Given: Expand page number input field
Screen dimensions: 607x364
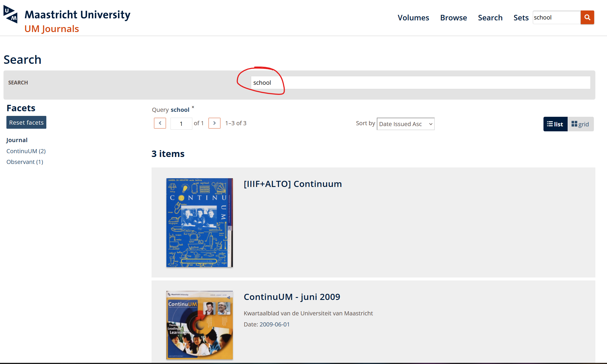Looking at the screenshot, I should point(181,123).
